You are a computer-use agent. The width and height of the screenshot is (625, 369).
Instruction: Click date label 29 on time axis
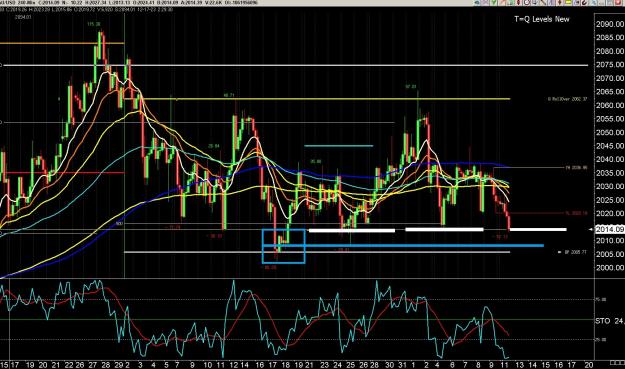pos(118,365)
